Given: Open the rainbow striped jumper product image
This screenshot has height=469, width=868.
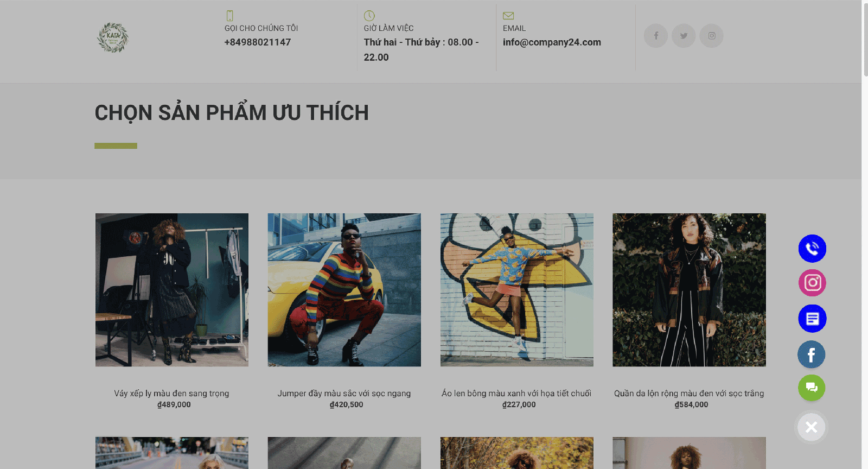Looking at the screenshot, I should 344,290.
